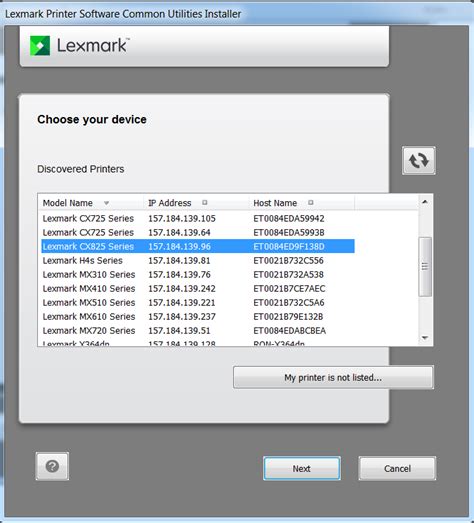The width and height of the screenshot is (474, 523).
Task: Select the Lexmark MX610 Series row
Action: click(x=198, y=317)
